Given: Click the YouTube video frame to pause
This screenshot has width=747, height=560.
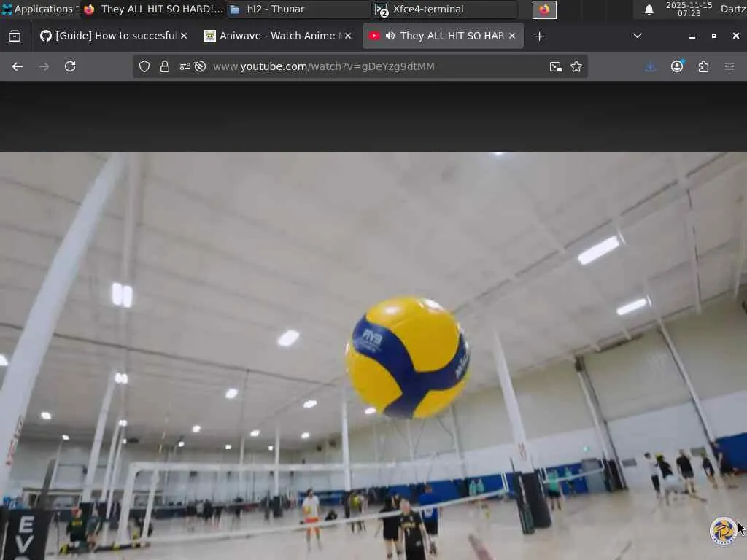Looking at the screenshot, I should pos(373,356).
